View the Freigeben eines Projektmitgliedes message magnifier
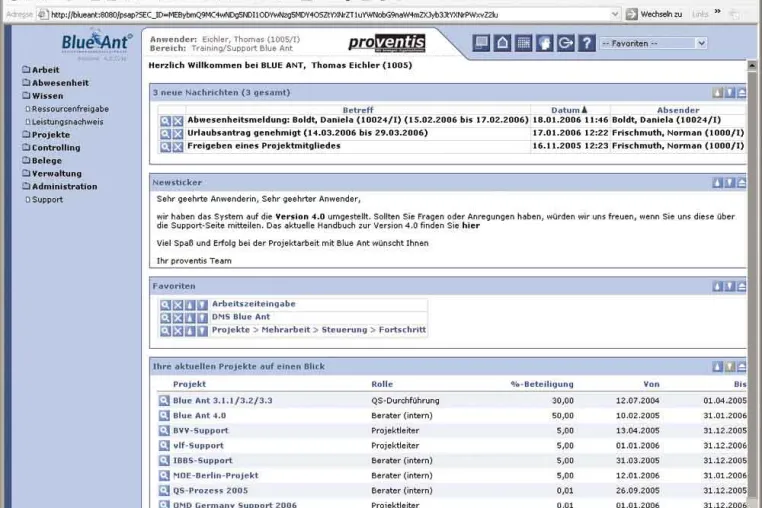 [165, 146]
